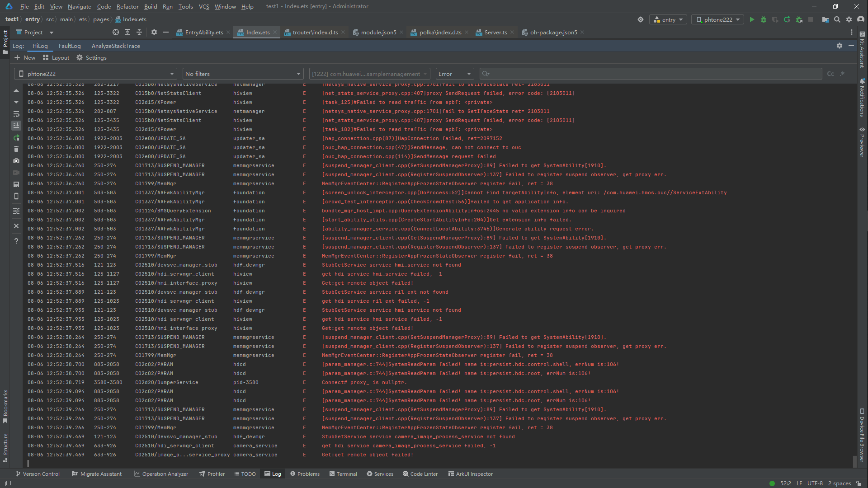Open Code Linter tool window
The width and height of the screenshot is (868, 488).
(x=420, y=474)
